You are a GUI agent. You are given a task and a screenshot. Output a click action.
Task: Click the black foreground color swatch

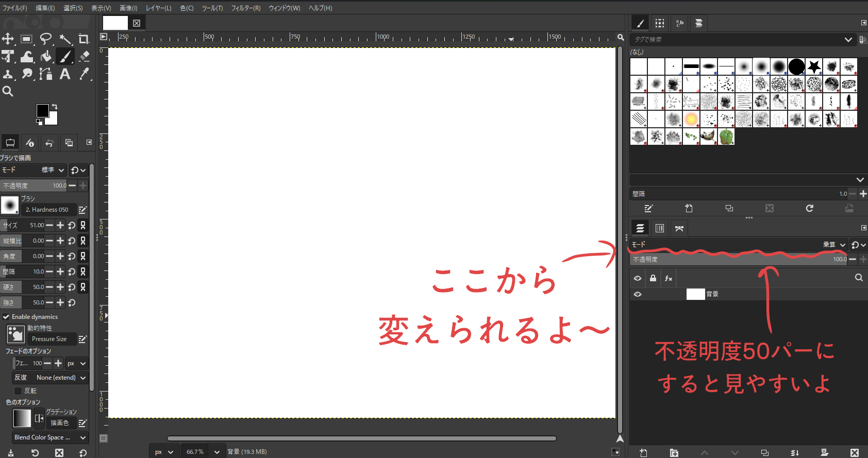click(x=42, y=110)
